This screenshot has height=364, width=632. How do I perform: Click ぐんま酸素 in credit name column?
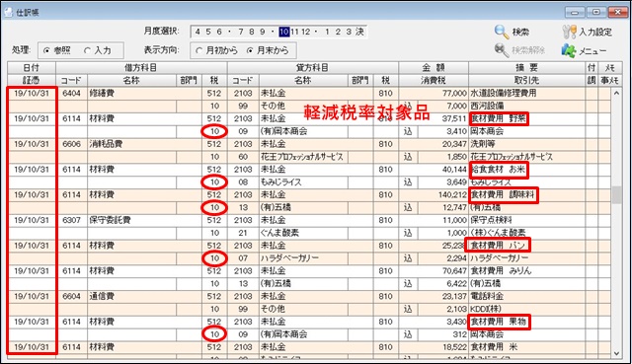tap(279, 233)
